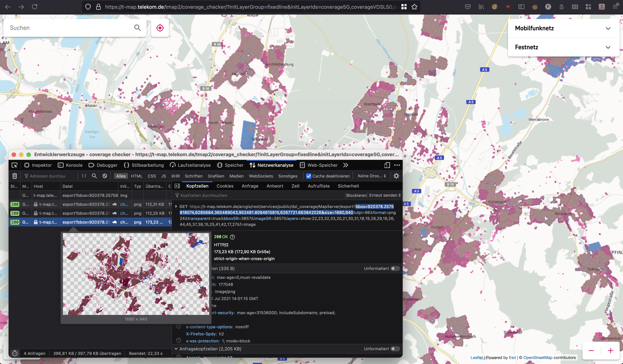Open the Keine Drosselung throttling dropdown
This screenshot has width=623, height=364.
pos(372,176)
